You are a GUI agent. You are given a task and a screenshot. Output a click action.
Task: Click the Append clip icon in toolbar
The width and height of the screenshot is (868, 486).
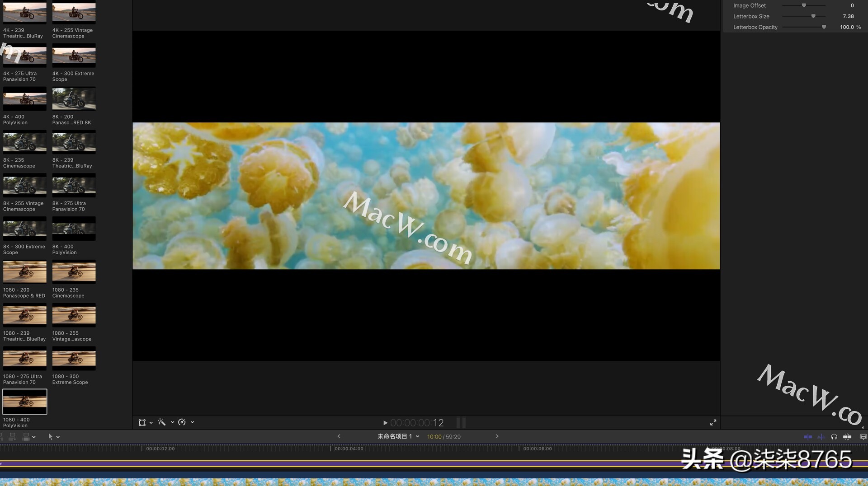point(12,437)
